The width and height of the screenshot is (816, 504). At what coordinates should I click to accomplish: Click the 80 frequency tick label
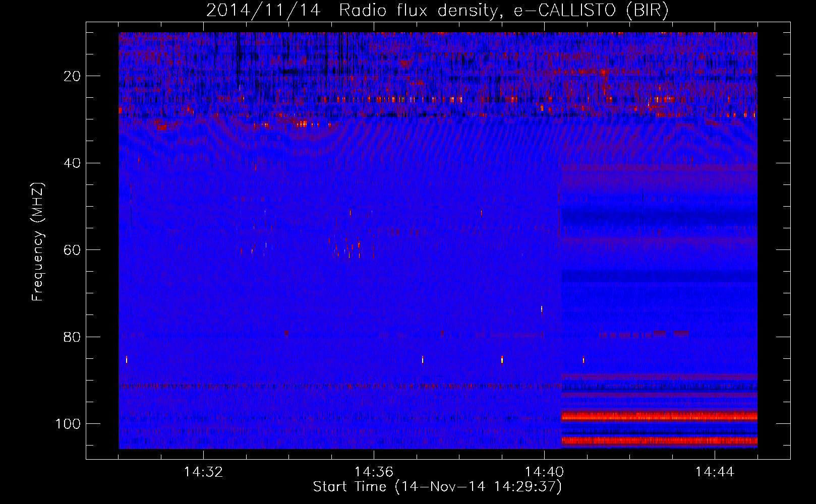(x=73, y=337)
